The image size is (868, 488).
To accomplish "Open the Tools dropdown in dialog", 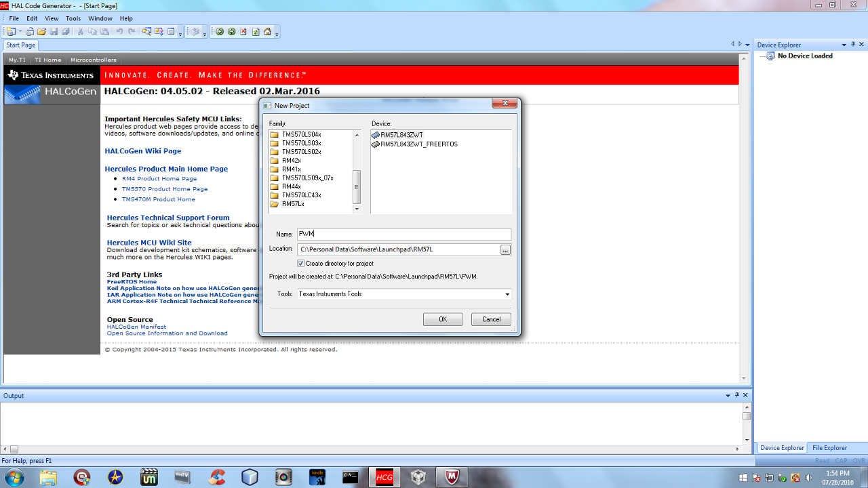I will tap(507, 294).
